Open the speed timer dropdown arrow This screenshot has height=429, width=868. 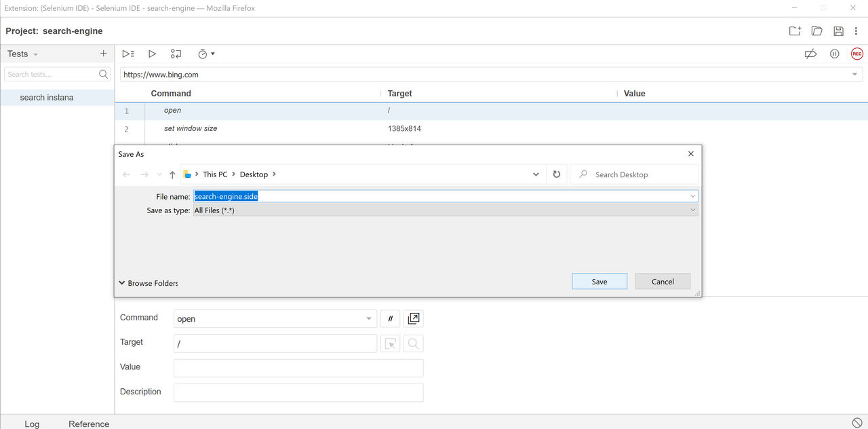click(213, 54)
